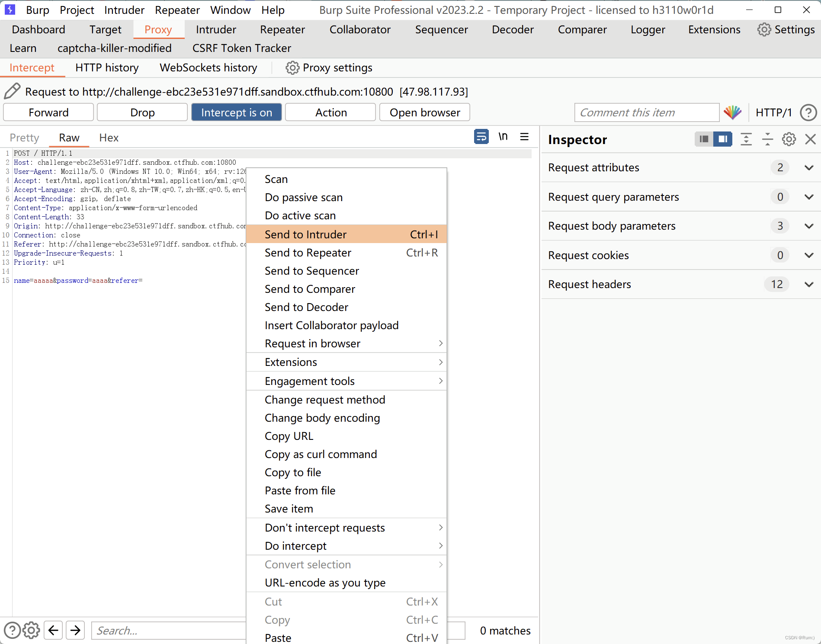
Task: Open captcha-killer-modified tab
Action: [115, 48]
